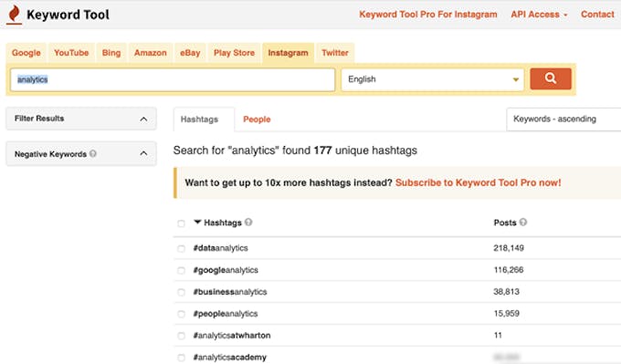Screen dimensions: 621x364
Task: Check the #analyticsacademy row checkbox
Action: (x=181, y=358)
